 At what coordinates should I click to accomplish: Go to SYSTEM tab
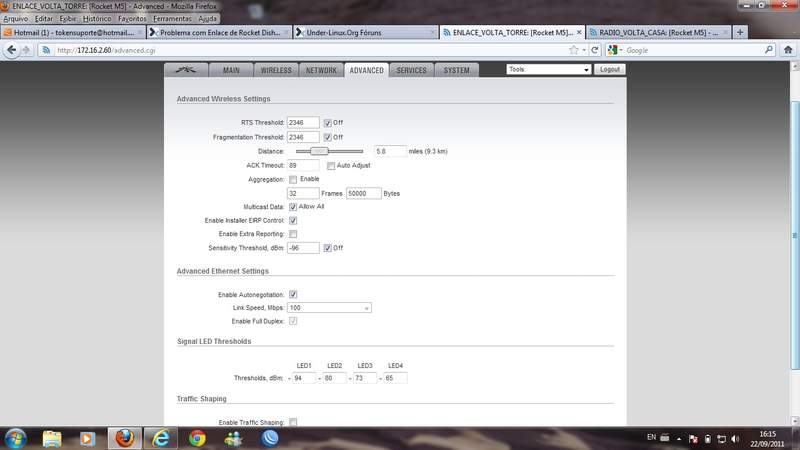coord(456,70)
